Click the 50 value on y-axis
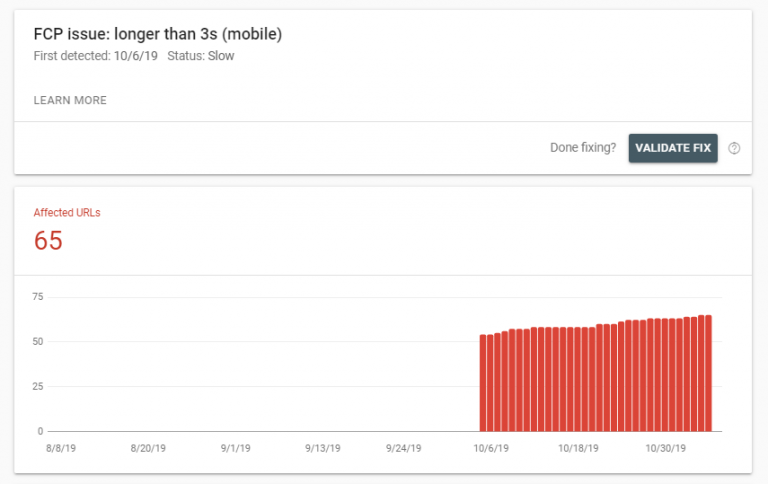This screenshot has width=768, height=484. [38, 341]
